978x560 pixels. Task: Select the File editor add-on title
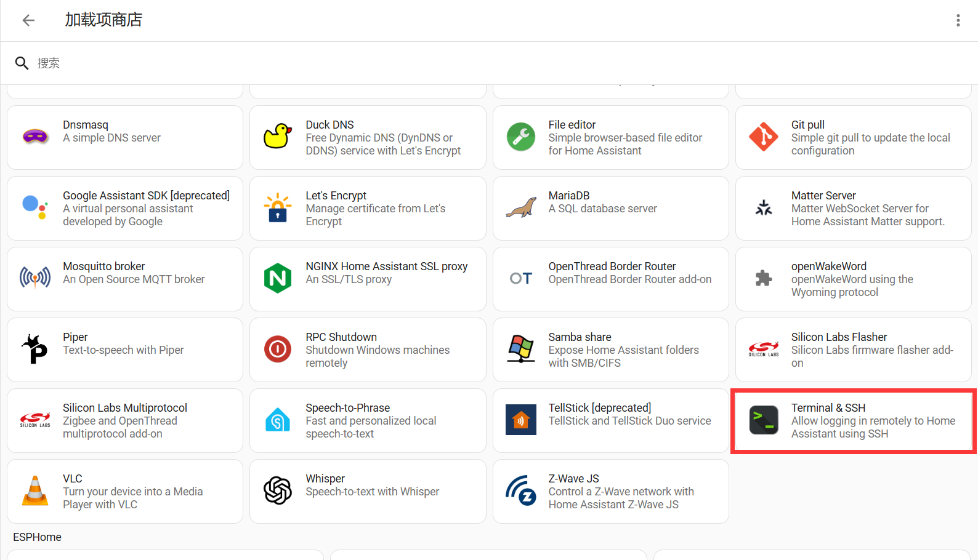572,125
